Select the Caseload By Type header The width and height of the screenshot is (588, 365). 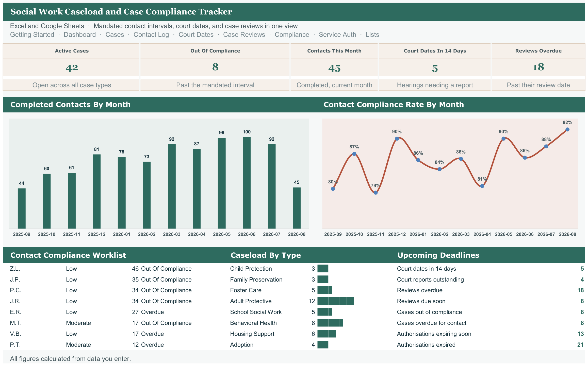(x=266, y=255)
